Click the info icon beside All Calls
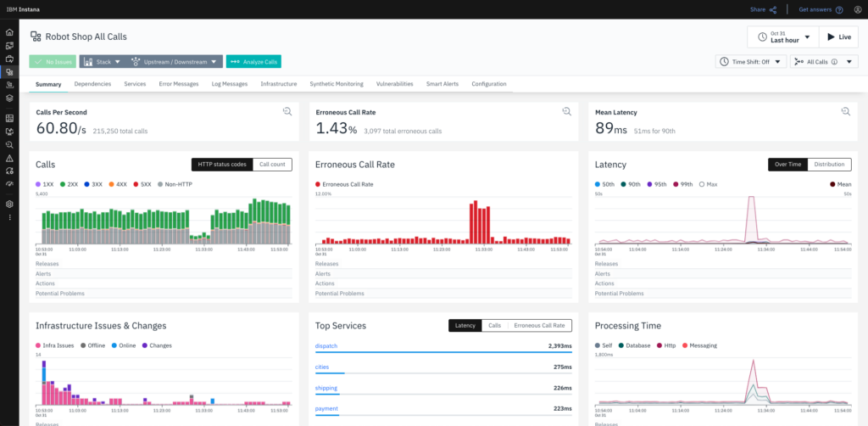Image resolution: width=868 pixels, height=426 pixels. click(834, 62)
